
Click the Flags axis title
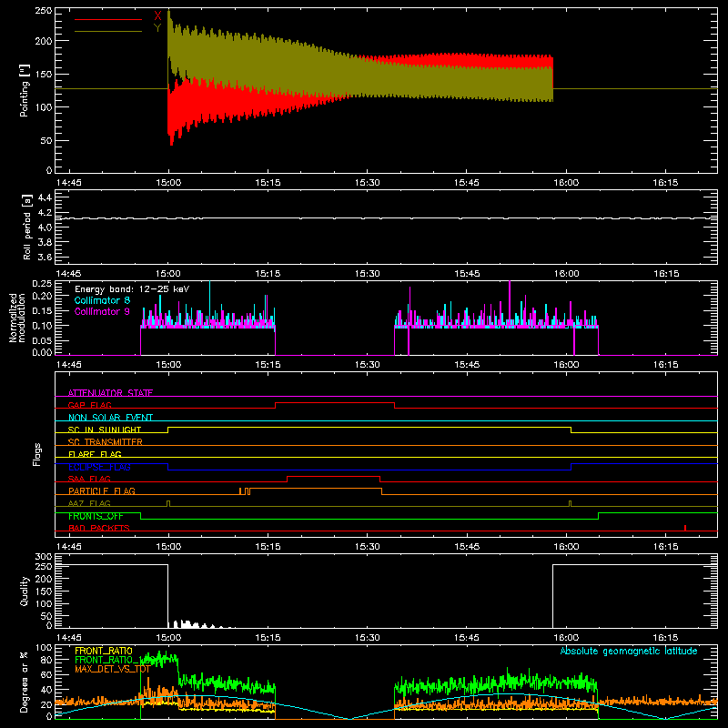37,454
